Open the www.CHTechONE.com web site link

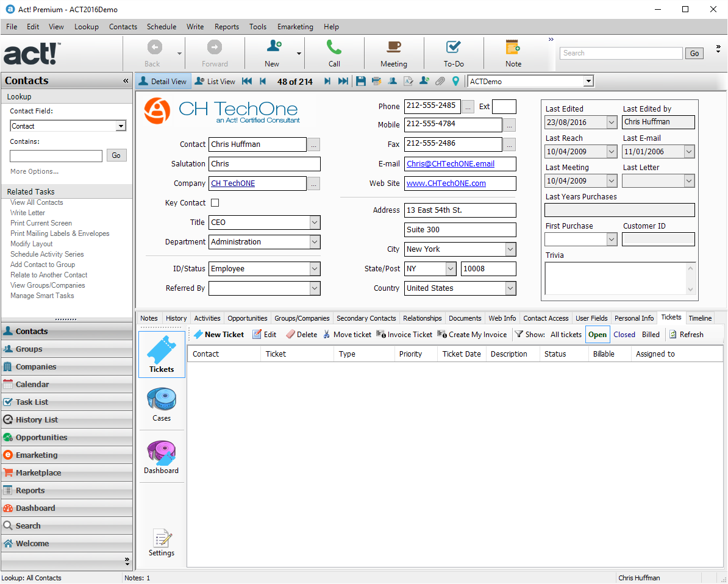point(446,183)
